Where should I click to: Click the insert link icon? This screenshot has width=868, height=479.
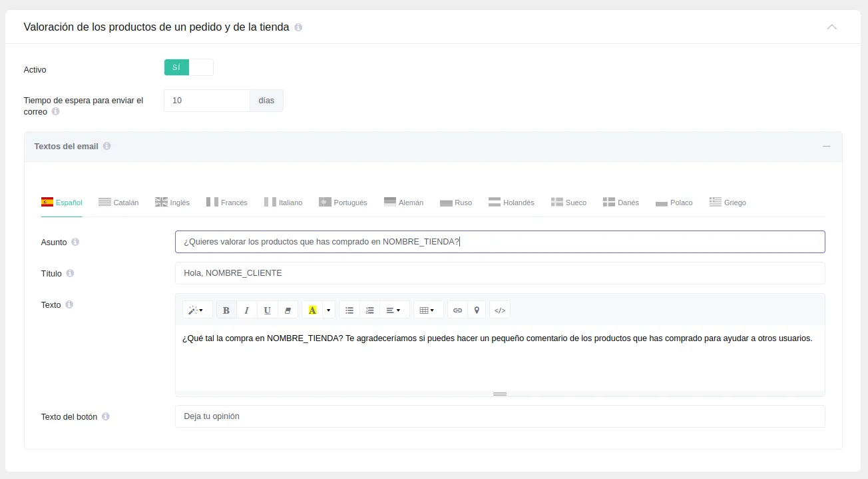click(457, 310)
